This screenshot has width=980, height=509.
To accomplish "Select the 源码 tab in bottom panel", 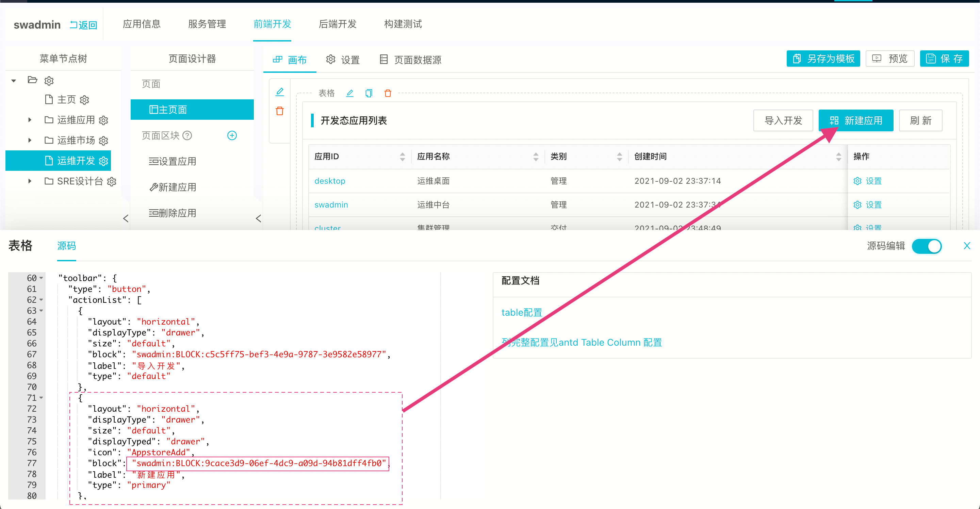I will click(x=67, y=246).
